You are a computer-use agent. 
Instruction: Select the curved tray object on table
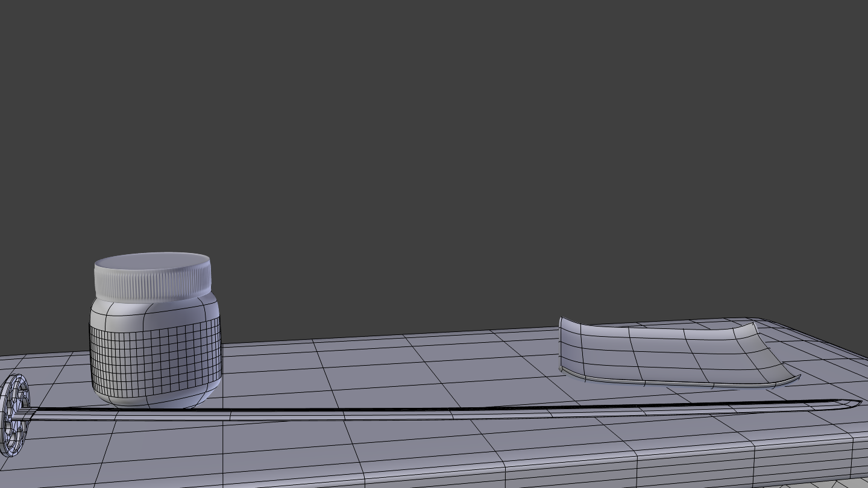point(679,352)
